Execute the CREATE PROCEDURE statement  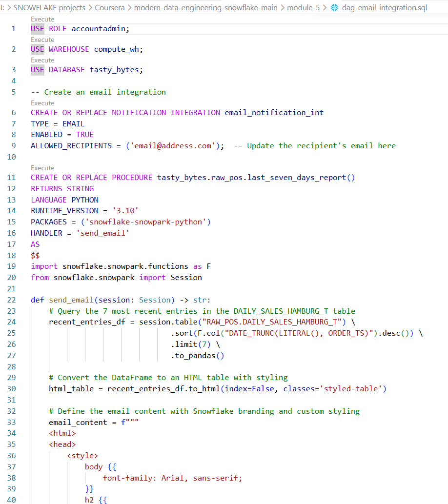[x=42, y=168]
